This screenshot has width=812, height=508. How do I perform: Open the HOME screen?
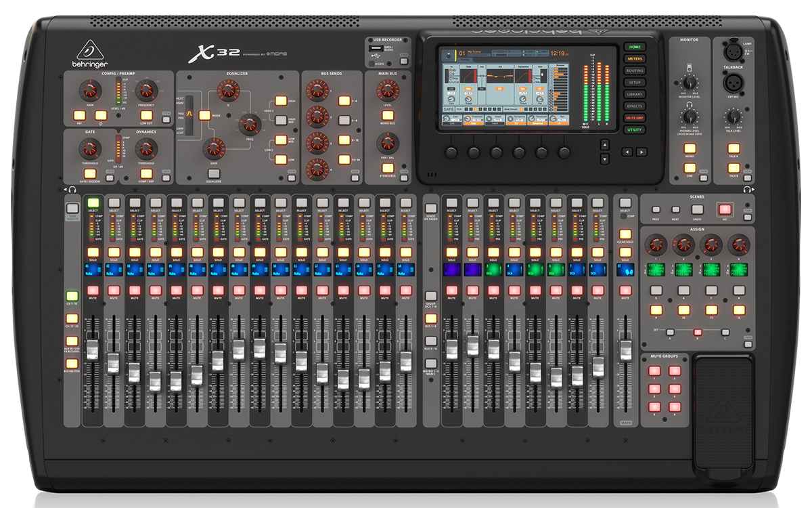point(634,47)
